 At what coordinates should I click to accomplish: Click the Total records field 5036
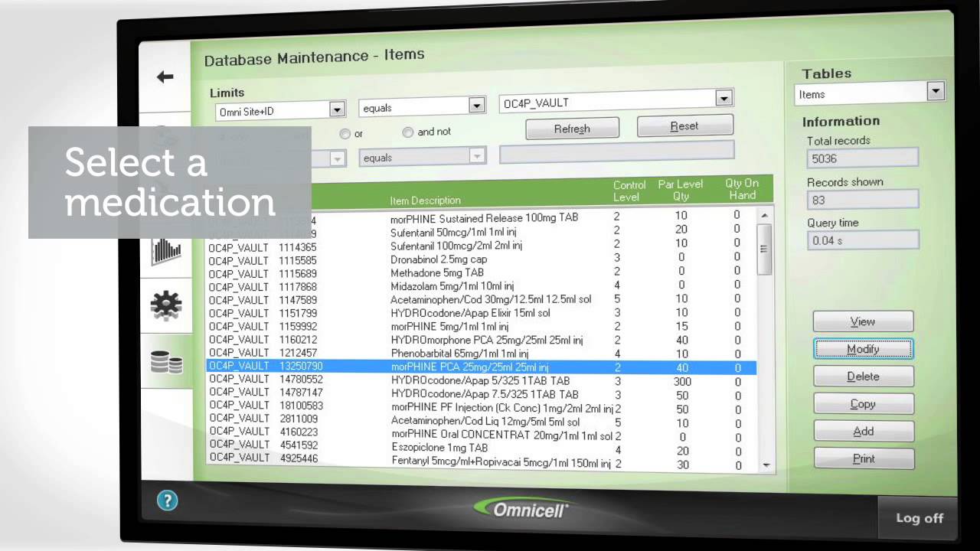point(862,158)
